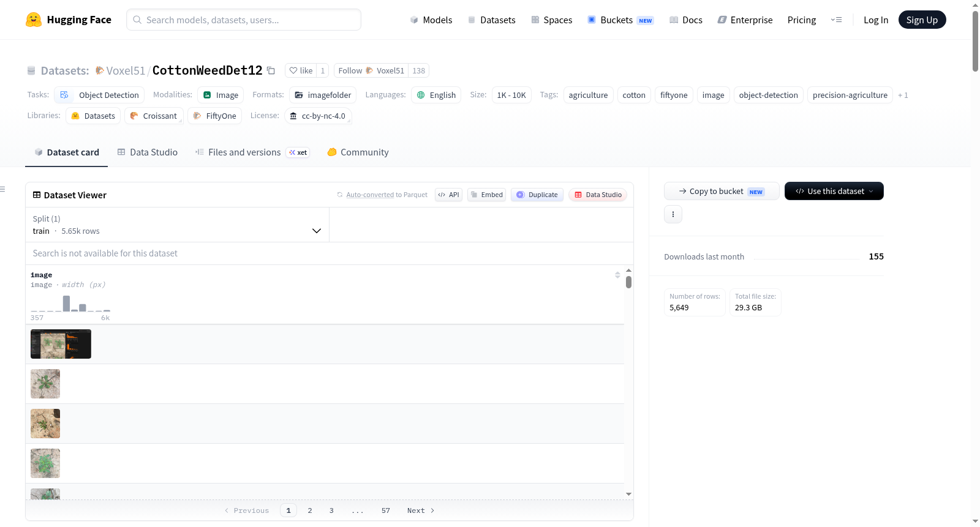Open the more options kebab button

(673, 214)
